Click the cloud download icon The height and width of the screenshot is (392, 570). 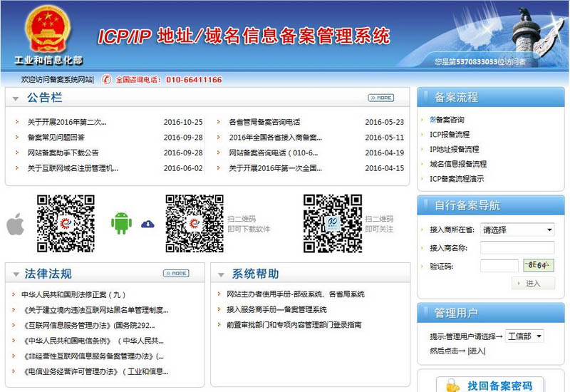[147, 224]
